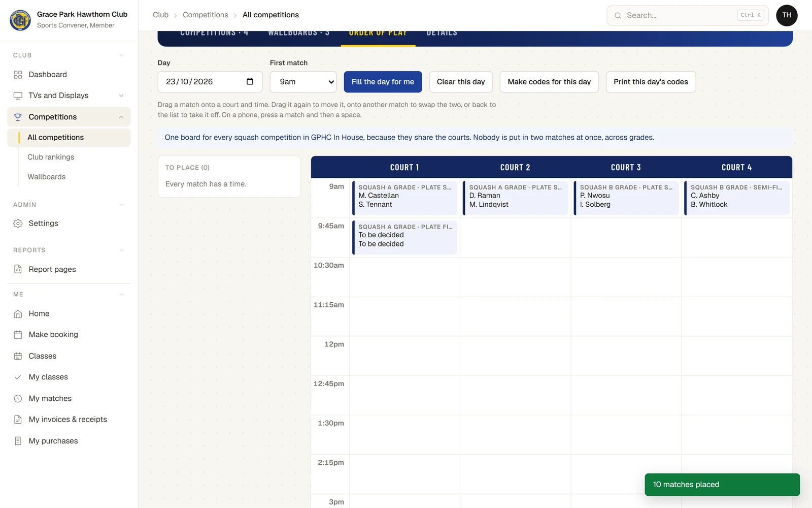Click the Competitions trophy icon
This screenshot has height=508, width=812.
18,117
